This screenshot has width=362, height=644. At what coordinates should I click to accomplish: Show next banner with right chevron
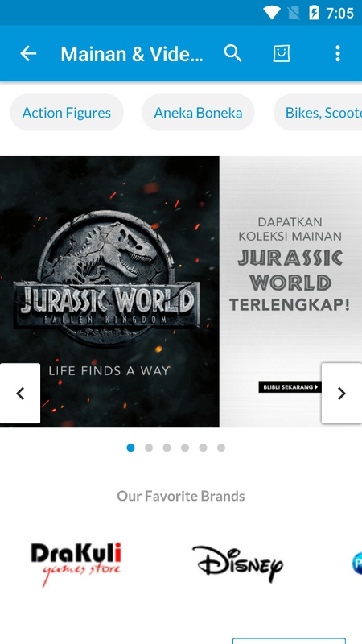tap(341, 393)
